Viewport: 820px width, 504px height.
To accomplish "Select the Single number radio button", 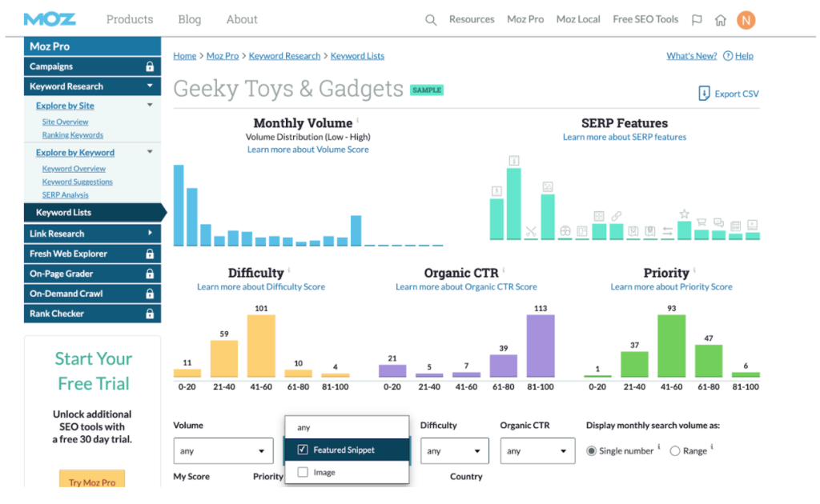I will [591, 450].
